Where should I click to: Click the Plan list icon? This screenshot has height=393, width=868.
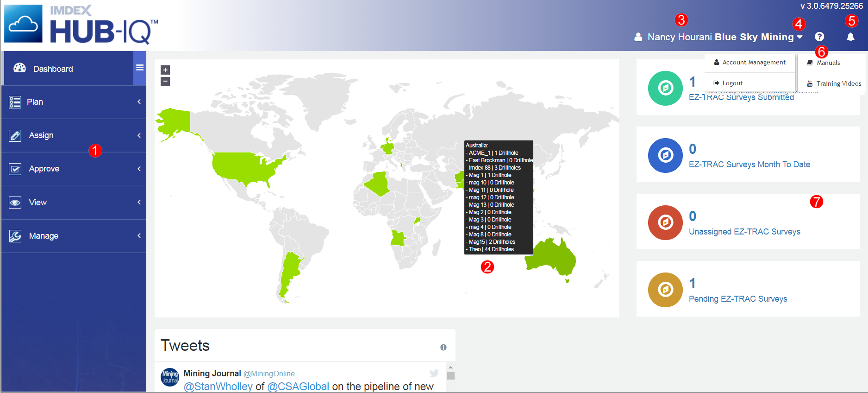[x=15, y=102]
